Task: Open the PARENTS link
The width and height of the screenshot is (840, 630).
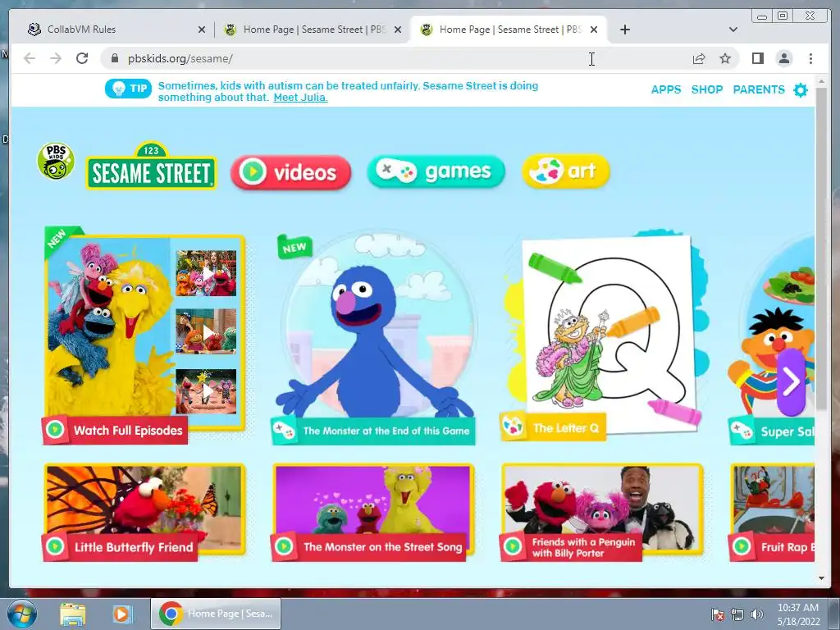Action: tap(759, 89)
